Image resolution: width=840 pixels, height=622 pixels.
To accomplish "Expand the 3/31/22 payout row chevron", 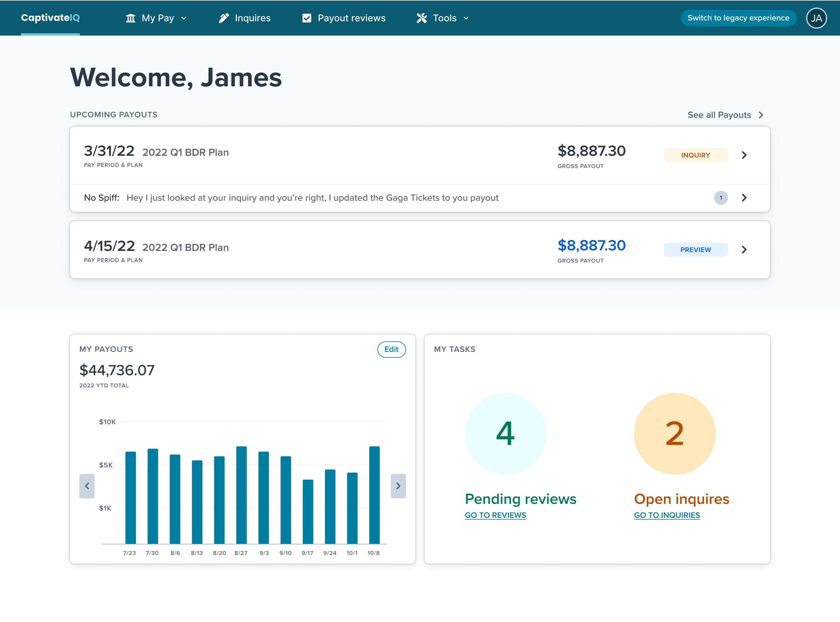I will click(x=744, y=155).
